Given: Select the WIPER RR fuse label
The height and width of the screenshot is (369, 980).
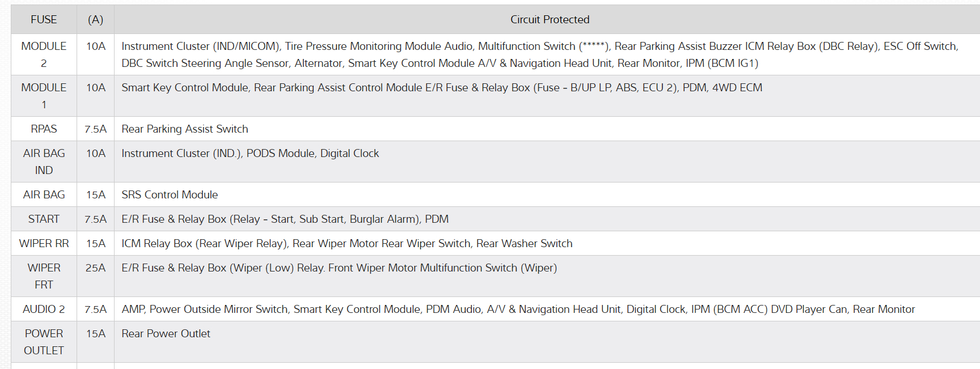Looking at the screenshot, I should click(x=44, y=244).
